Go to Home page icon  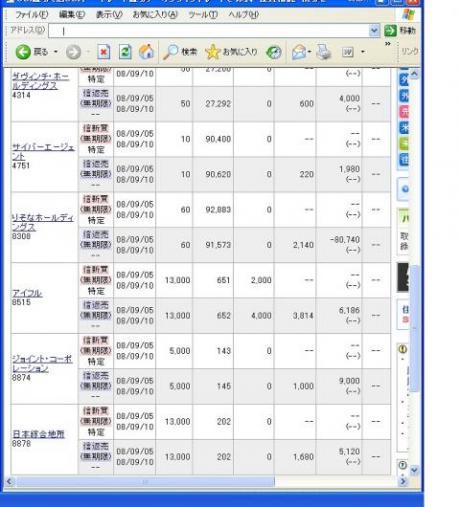click(146, 52)
